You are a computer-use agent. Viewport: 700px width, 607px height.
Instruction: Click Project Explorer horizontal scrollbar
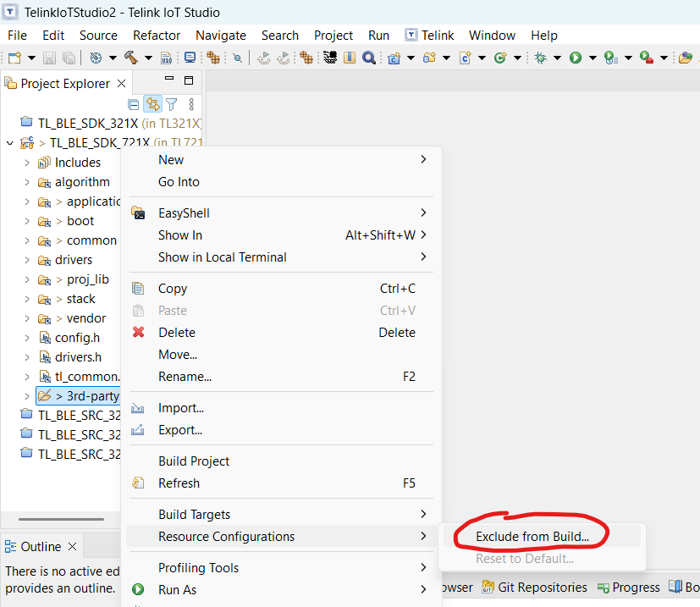coord(59,519)
